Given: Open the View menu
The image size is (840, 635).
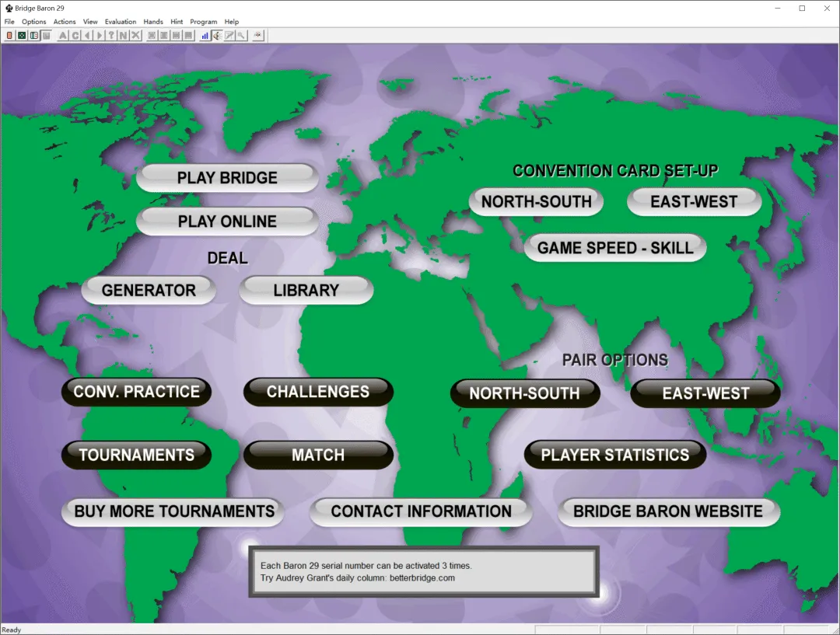Looking at the screenshot, I should coord(90,22).
